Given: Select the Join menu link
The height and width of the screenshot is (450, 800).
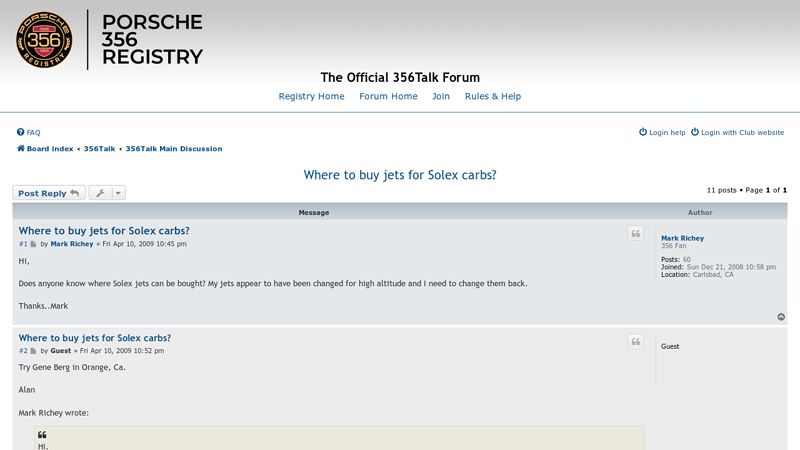Looking at the screenshot, I should 441,97.
